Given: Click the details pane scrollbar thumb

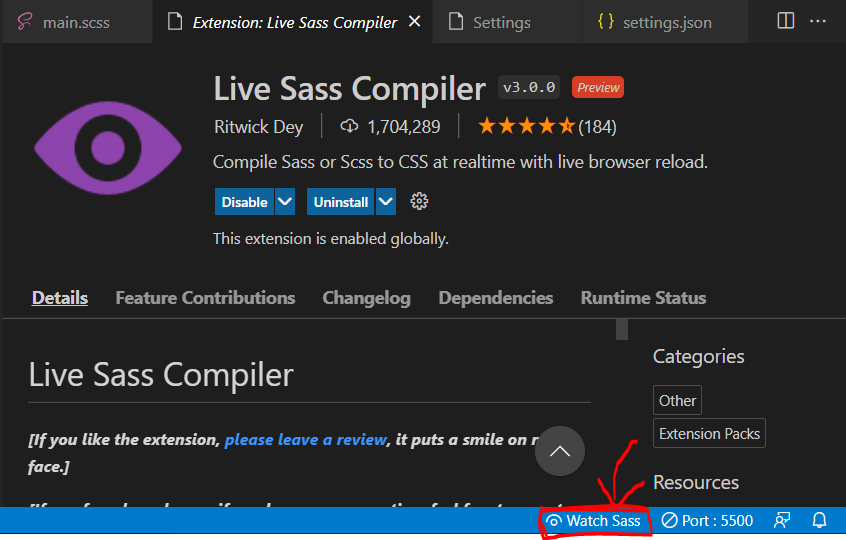Looking at the screenshot, I should [x=622, y=329].
